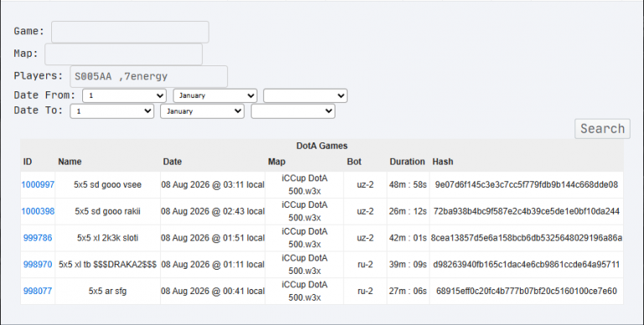
Task: Click map cell in game 999786 row
Action: pos(304,238)
